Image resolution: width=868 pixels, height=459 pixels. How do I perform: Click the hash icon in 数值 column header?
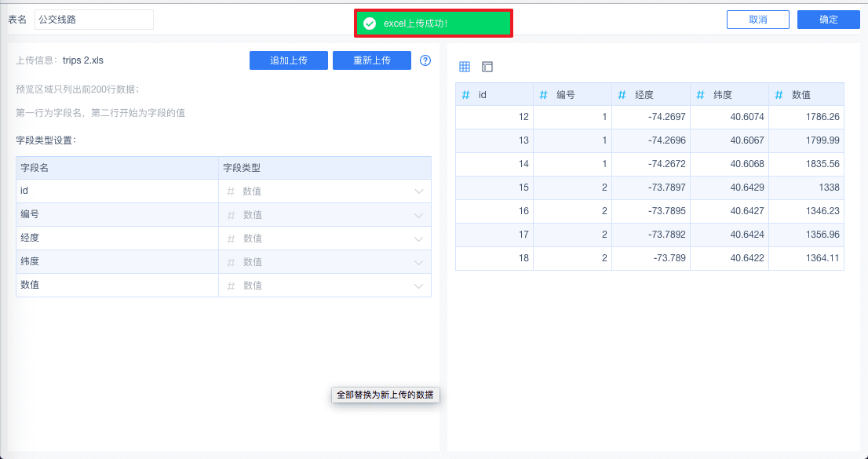click(779, 95)
